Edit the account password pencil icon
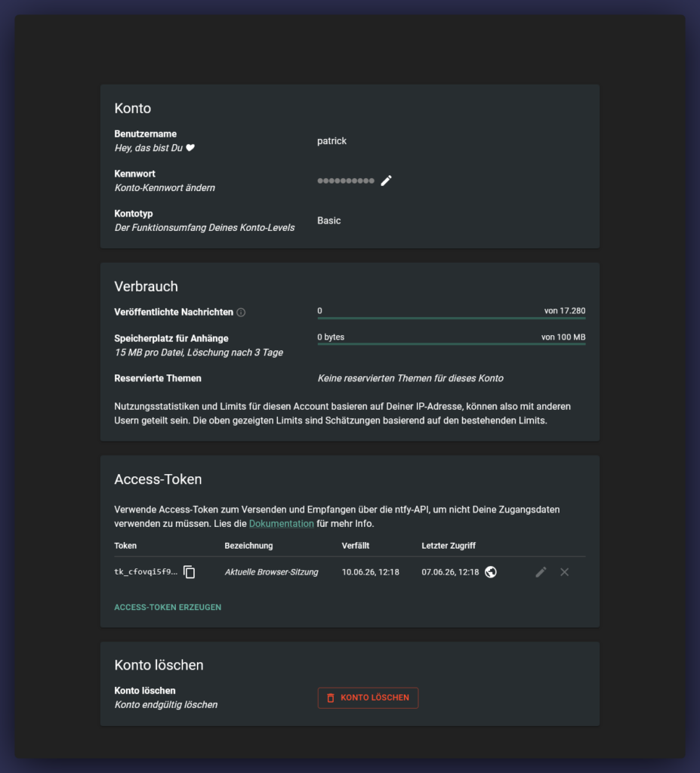The width and height of the screenshot is (700, 773). 387,181
